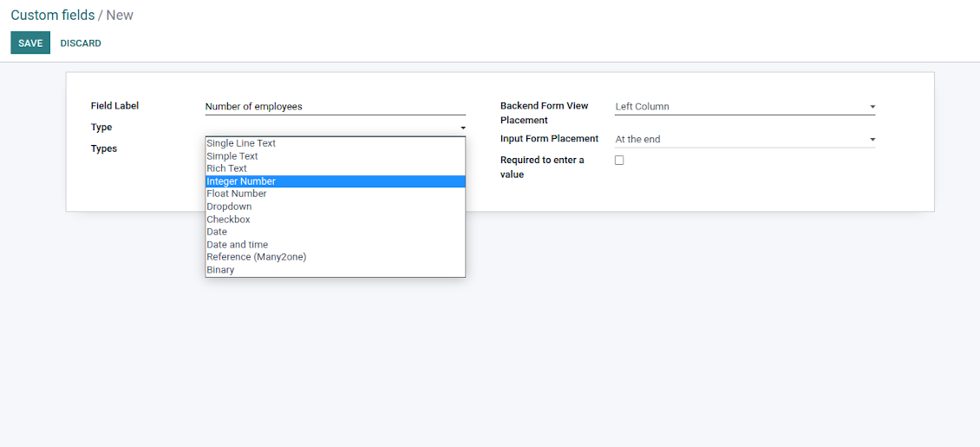Select Integer Number type
This screenshot has width=980, height=447.
241,181
